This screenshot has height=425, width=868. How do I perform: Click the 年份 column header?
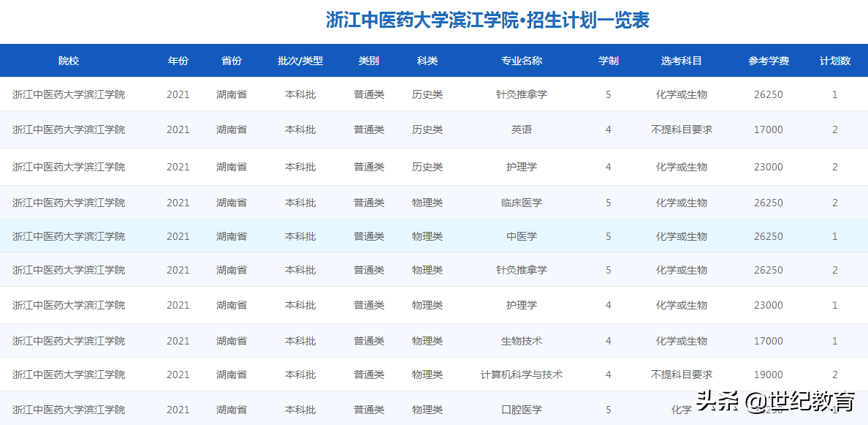(178, 61)
